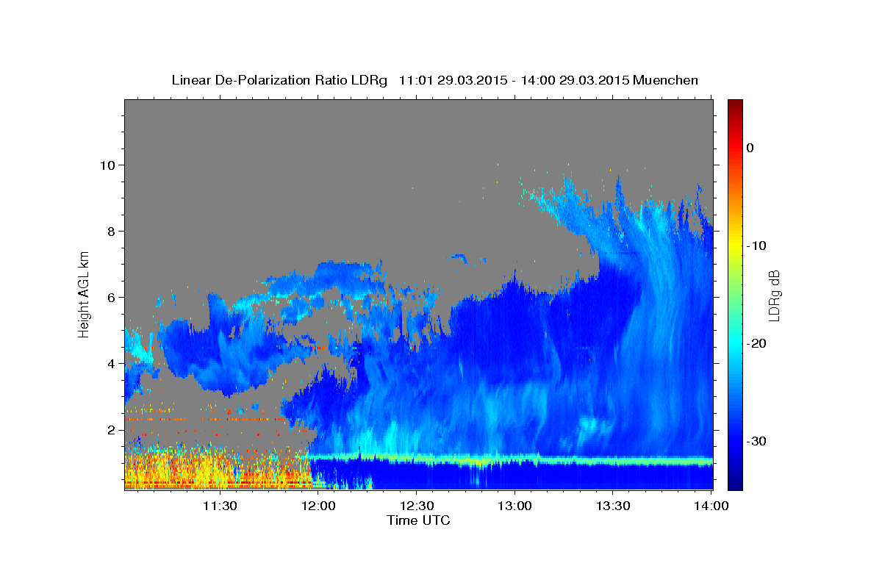Click the colorbar value 0
The height and width of the screenshot is (588, 882).
pyautogui.click(x=750, y=148)
